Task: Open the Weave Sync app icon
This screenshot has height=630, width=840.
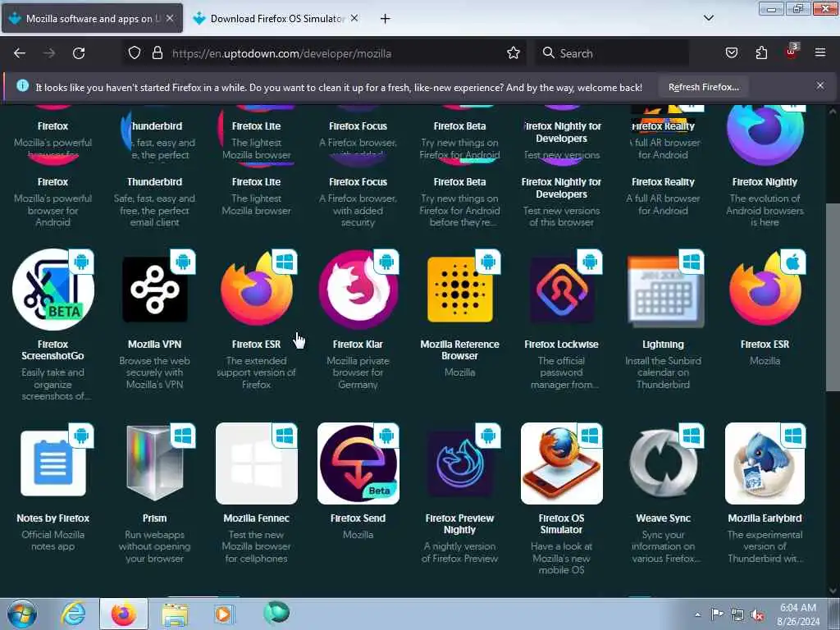Action: click(x=663, y=463)
